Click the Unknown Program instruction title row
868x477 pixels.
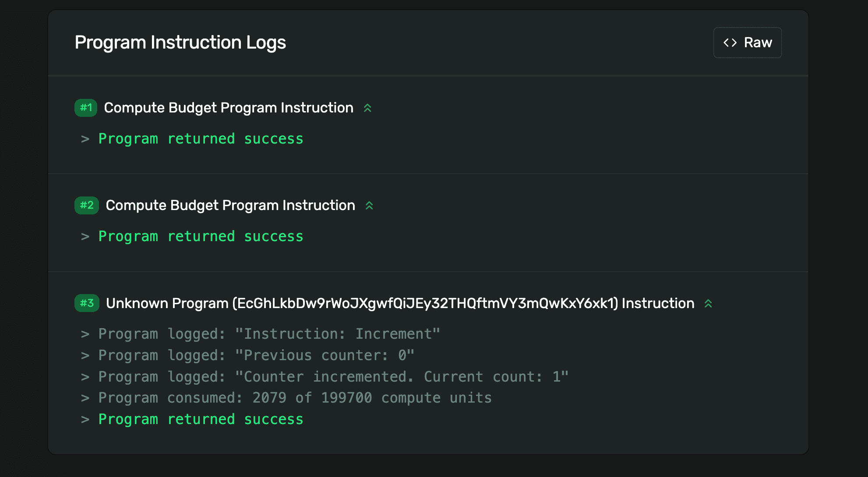[399, 303]
